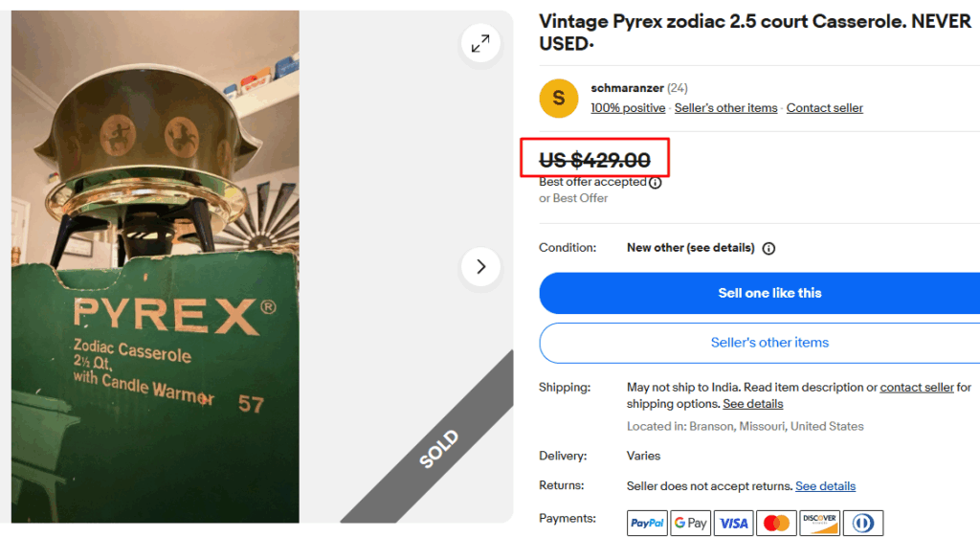Open the Best offer accepted info icon
The width and height of the screenshot is (980, 537).
click(656, 183)
